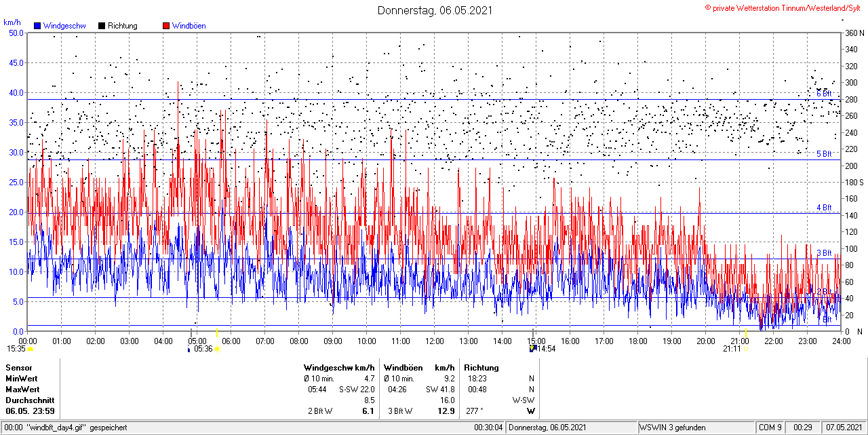This screenshot has height=435, width=868.
Task: Click the small moon icon before 05:36
Action: coord(189,349)
